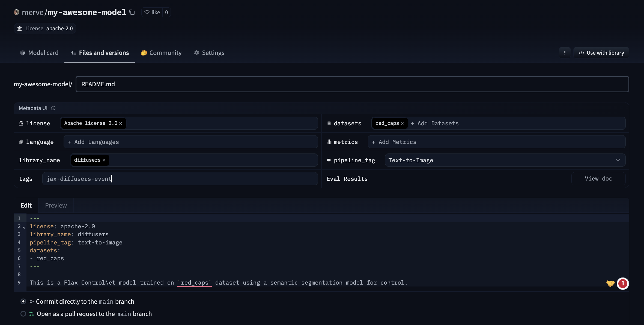This screenshot has width=644, height=325.
Task: Remove the red_caps dataset chip
Action: [402, 123]
